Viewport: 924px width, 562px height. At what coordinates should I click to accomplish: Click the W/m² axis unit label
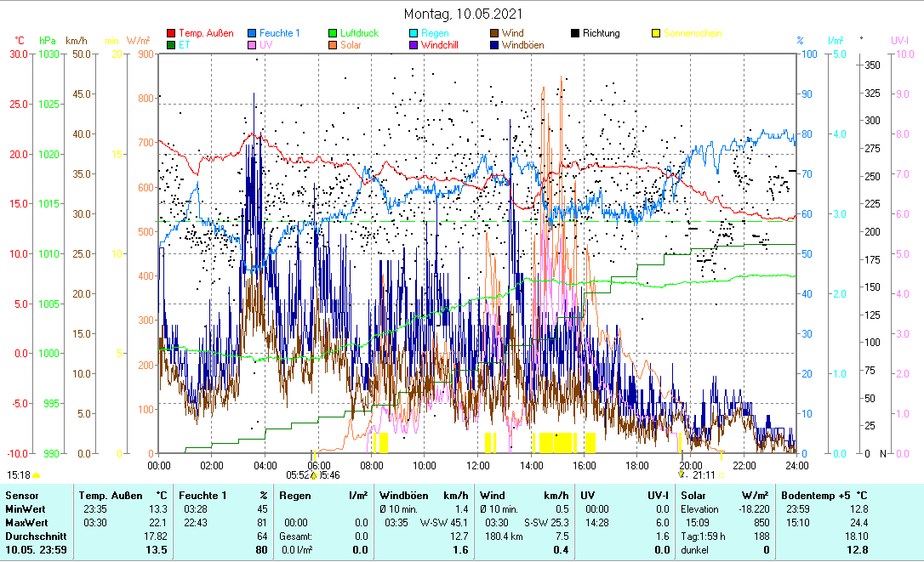coord(139,41)
